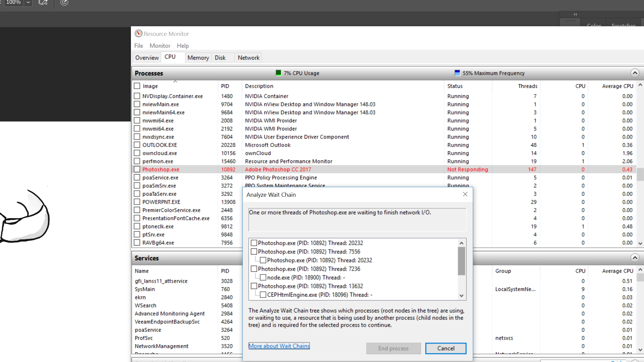
Task: Click the blue Maximum Frequency indicator square
Action: (x=457, y=73)
